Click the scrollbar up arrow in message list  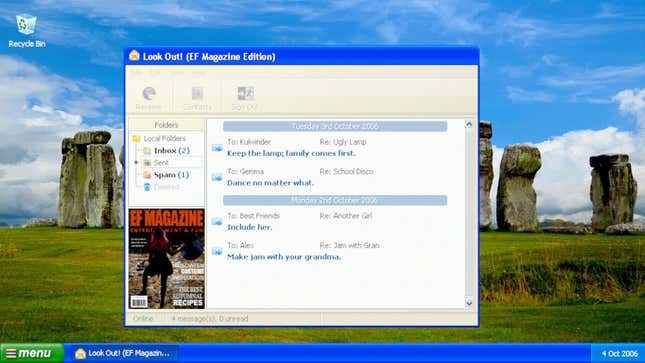[x=469, y=124]
